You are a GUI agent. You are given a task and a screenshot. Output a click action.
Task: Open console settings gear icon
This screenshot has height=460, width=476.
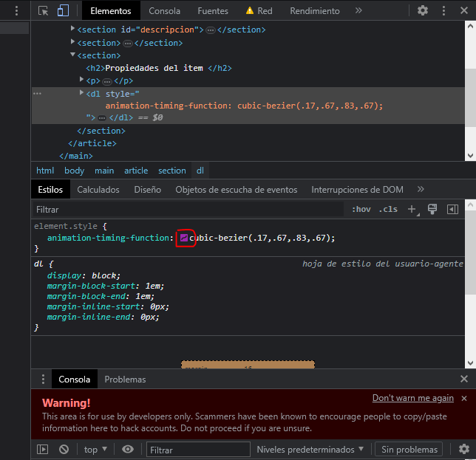coord(464,449)
